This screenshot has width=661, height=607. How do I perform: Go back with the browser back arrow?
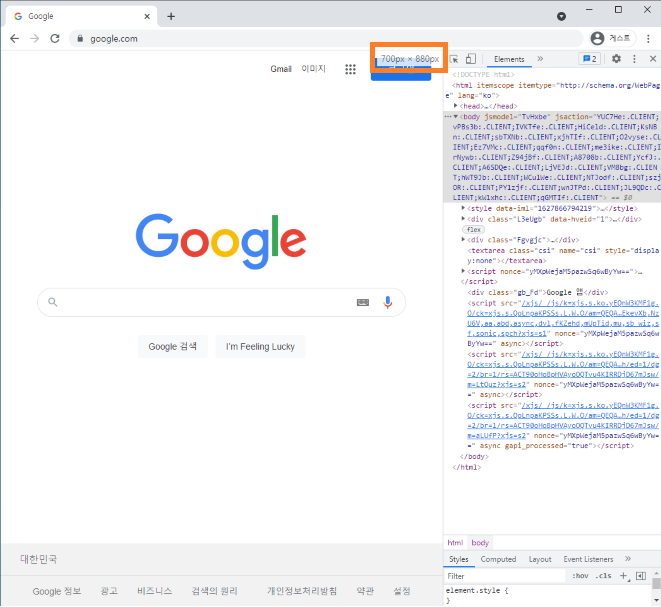(14, 39)
